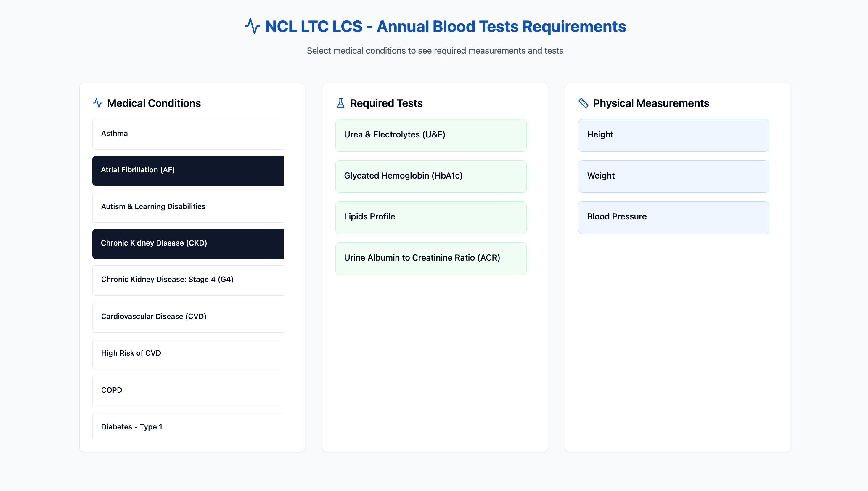Click the Lipids Profile test card
The image size is (868, 491).
[x=431, y=217]
